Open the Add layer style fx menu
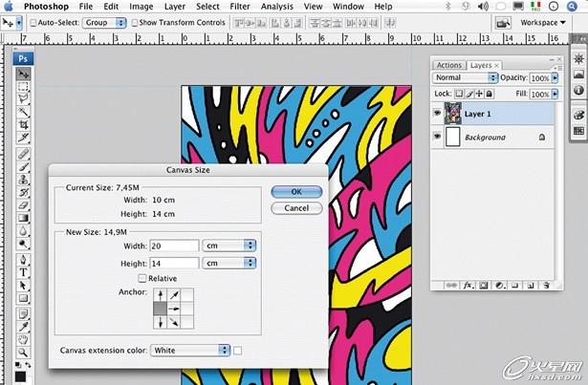 pos(468,286)
